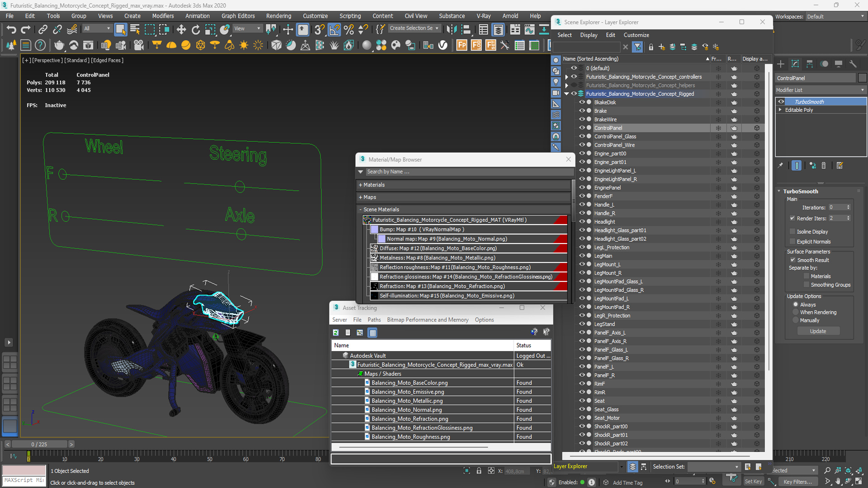
Task: Hide the ControlPanel object eye icon
Action: click(582, 128)
